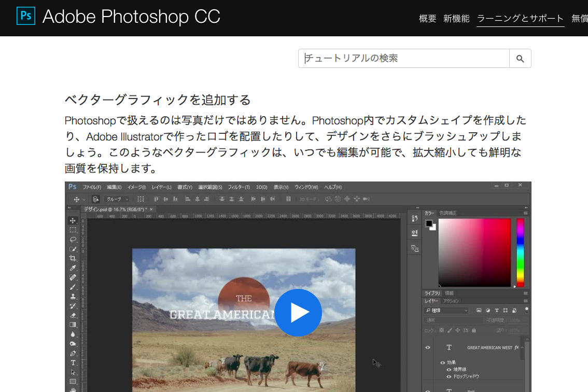
Task: Toggle the Auto-Select option in options bar
Action: click(x=95, y=199)
